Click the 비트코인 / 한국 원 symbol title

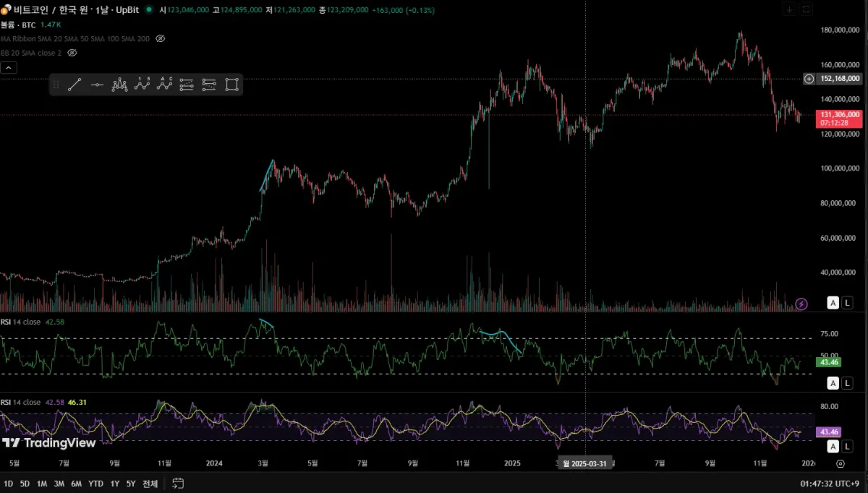[77, 10]
